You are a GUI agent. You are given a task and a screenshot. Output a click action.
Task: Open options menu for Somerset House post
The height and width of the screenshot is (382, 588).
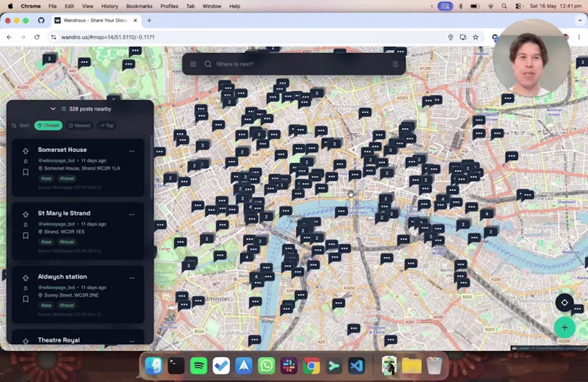point(132,151)
